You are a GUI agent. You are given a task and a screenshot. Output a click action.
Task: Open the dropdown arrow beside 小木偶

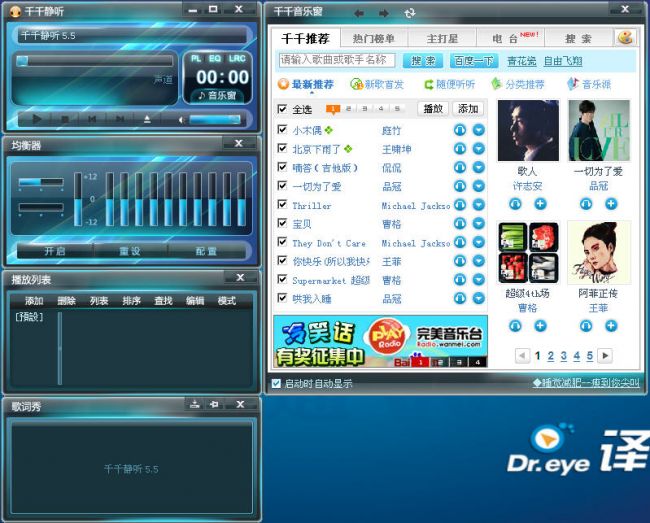[x=478, y=130]
